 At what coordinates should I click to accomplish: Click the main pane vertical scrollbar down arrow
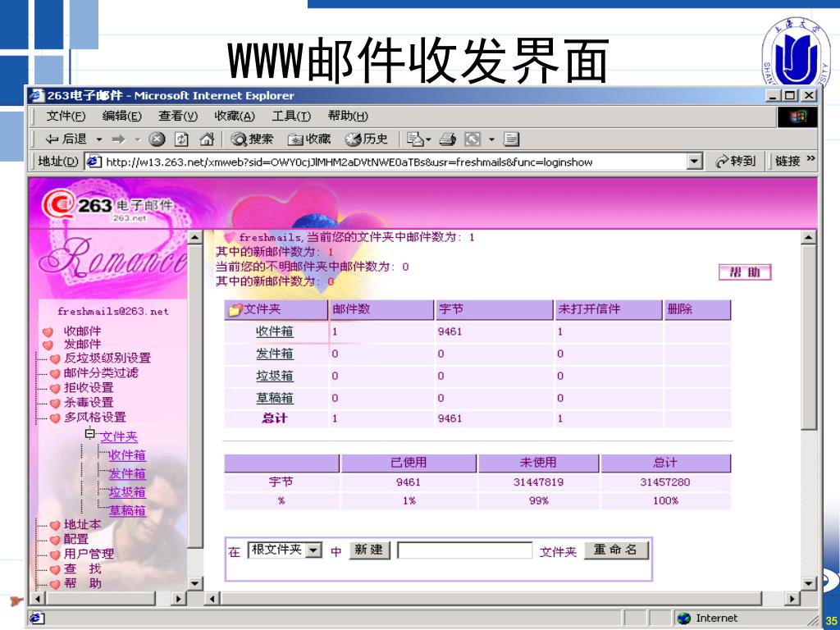click(808, 583)
